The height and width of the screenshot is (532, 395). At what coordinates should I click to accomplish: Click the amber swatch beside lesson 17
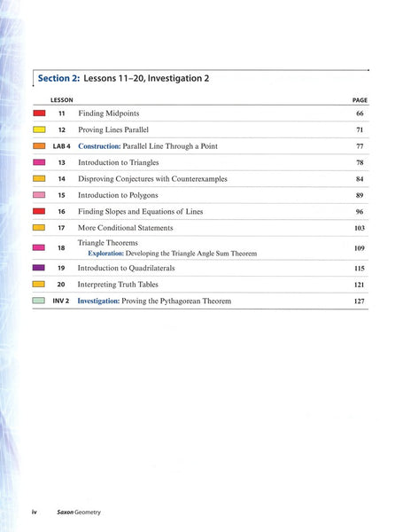(x=39, y=228)
